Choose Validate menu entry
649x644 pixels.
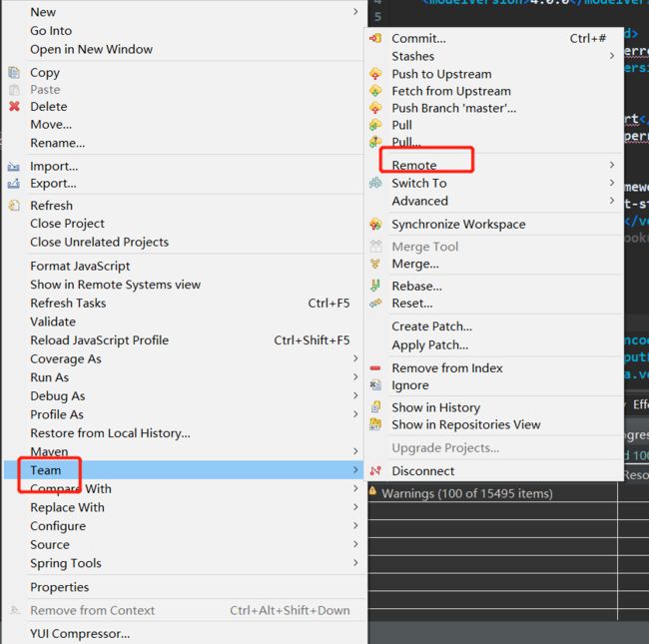click(x=53, y=322)
